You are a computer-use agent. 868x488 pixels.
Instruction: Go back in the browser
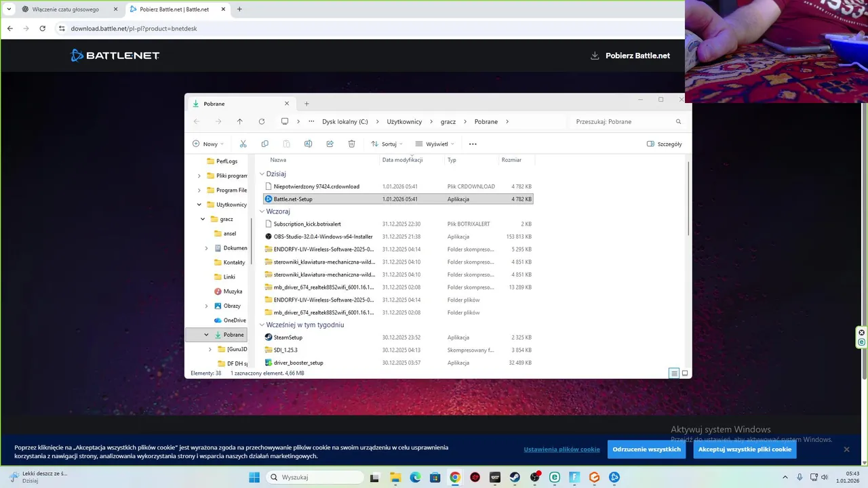pos(9,28)
